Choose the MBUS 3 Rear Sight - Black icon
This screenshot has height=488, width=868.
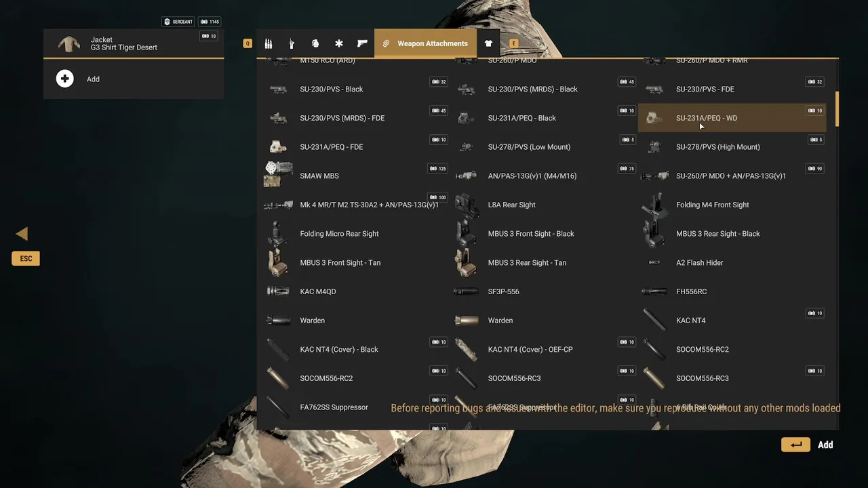tap(654, 234)
